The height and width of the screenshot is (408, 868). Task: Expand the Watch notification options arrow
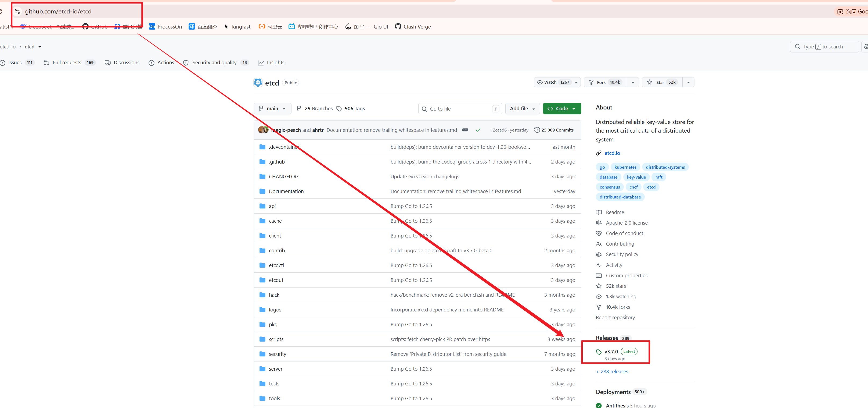pyautogui.click(x=576, y=82)
